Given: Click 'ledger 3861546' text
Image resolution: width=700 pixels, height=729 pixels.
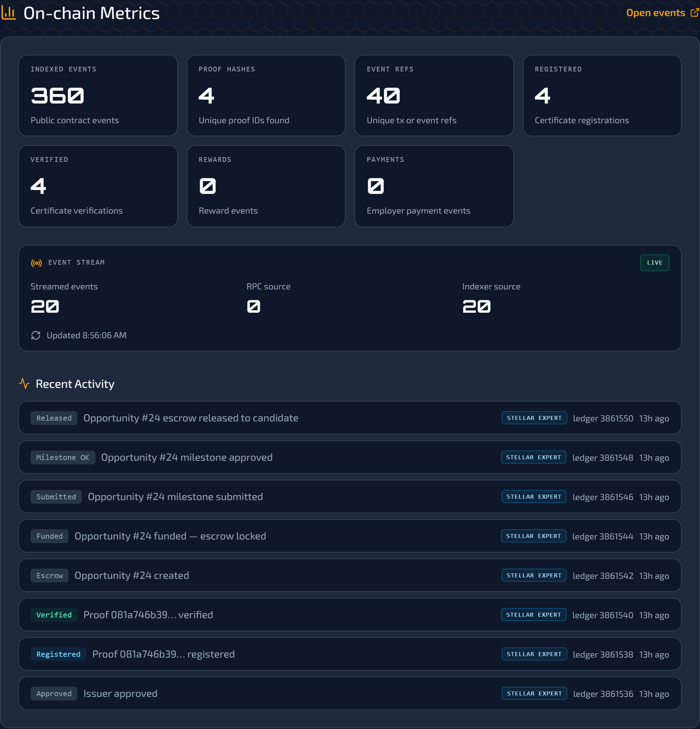Looking at the screenshot, I should click(x=603, y=497).
